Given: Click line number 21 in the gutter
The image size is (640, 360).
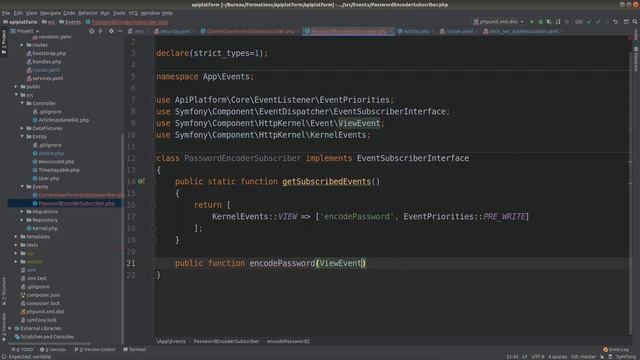Looking at the screenshot, I should point(131,263).
